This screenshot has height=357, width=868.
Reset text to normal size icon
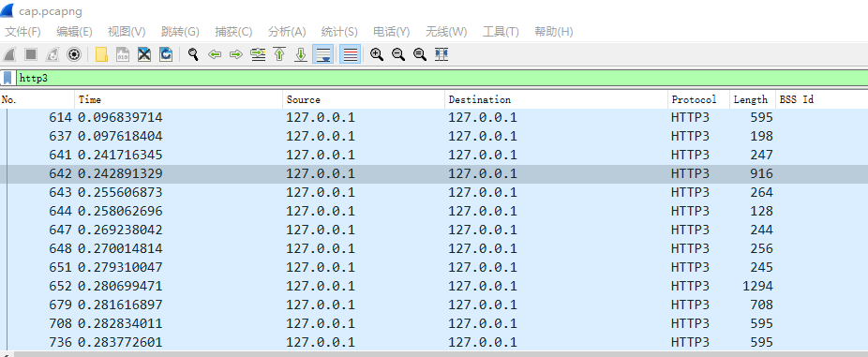(x=420, y=54)
